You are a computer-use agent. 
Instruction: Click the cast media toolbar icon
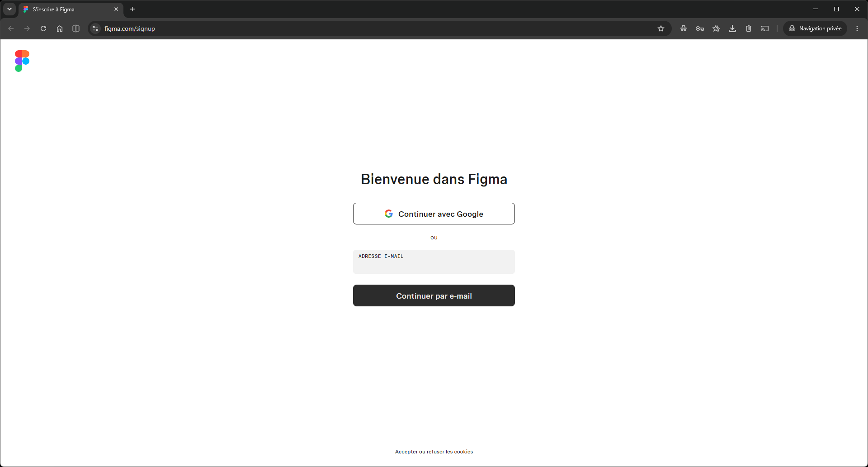765,29
